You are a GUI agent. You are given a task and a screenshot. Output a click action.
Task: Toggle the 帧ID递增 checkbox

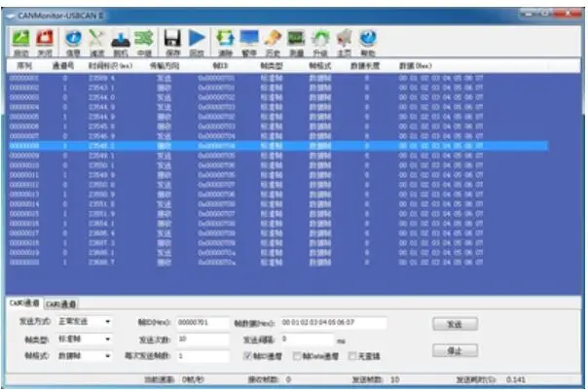[x=247, y=356]
